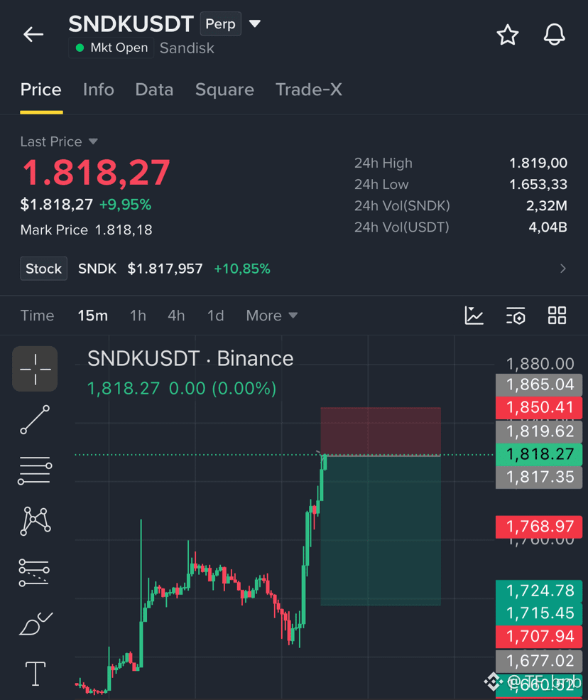Click the 24h High value 1.819,00
588x700 pixels.
[538, 163]
